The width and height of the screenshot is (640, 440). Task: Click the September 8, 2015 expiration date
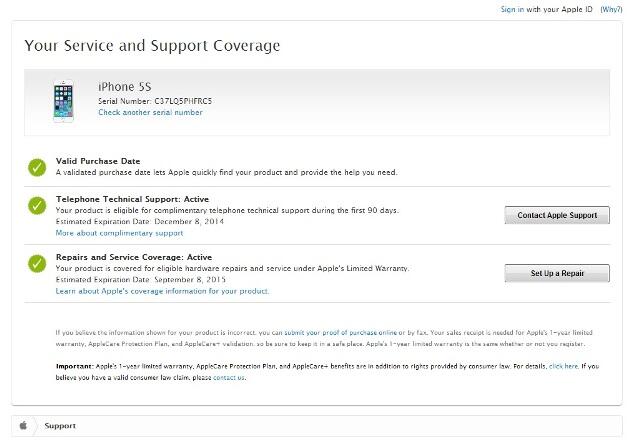(x=190, y=280)
